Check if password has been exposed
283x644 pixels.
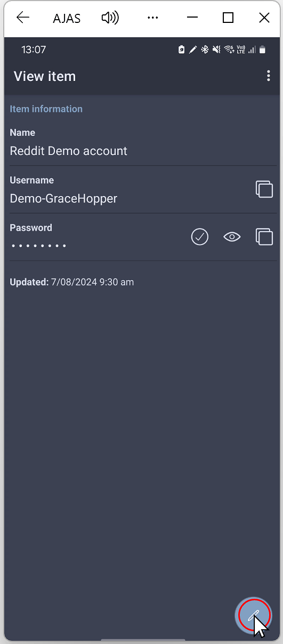(200, 237)
